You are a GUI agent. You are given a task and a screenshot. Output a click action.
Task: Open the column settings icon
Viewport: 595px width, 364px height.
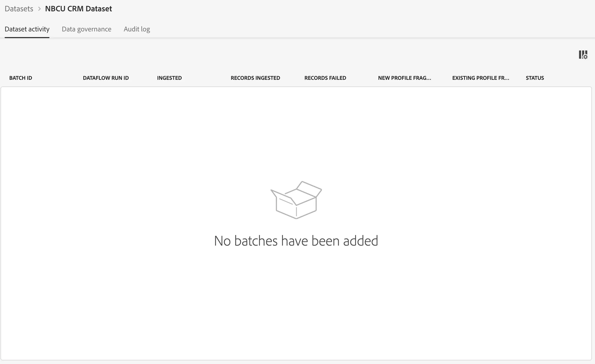[x=583, y=55]
